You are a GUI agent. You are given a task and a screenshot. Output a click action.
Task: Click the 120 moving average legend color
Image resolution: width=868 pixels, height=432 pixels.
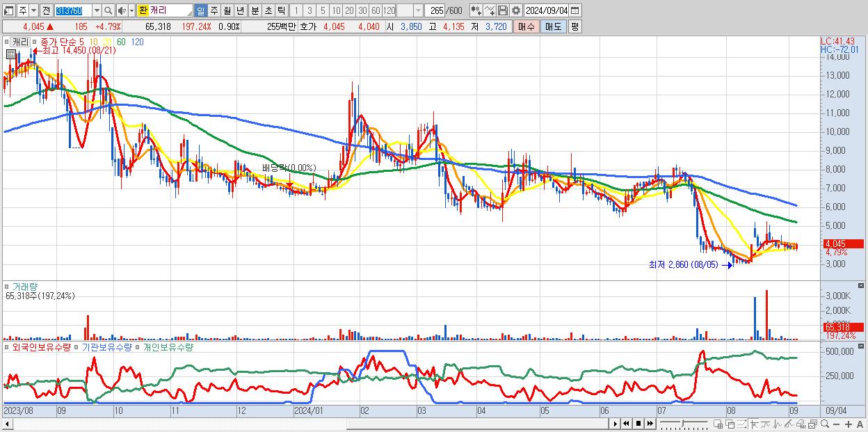pos(138,42)
